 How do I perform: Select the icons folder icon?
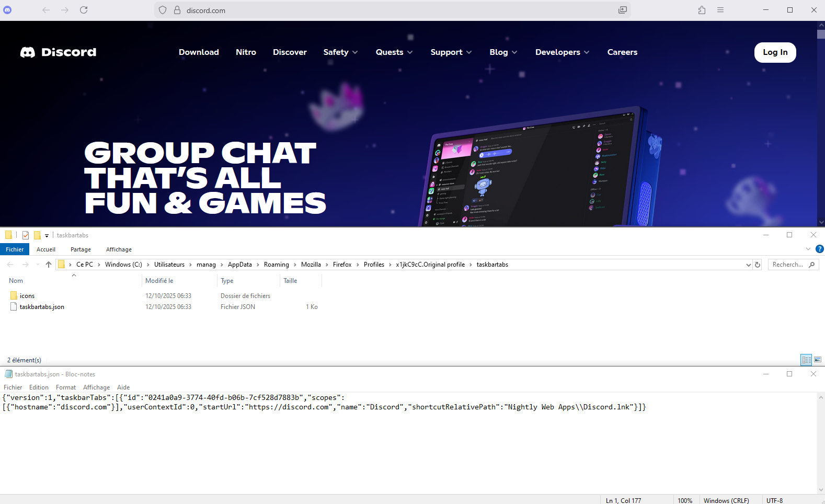point(14,296)
